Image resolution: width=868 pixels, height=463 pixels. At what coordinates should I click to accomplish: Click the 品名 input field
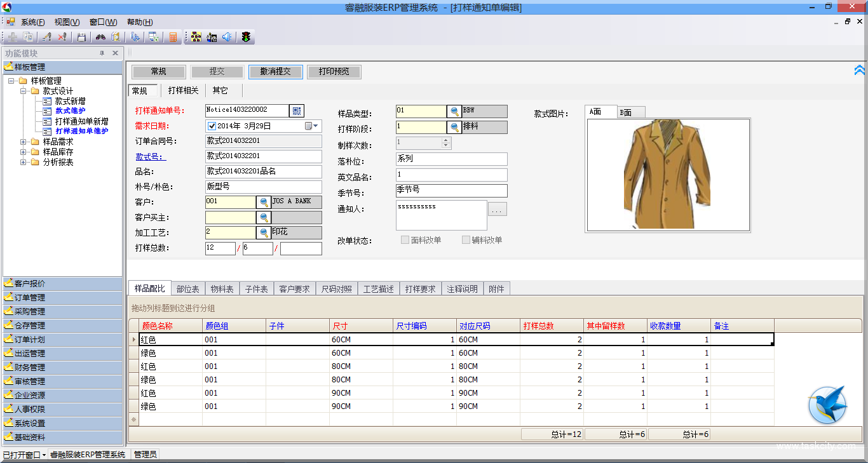pyautogui.click(x=263, y=171)
